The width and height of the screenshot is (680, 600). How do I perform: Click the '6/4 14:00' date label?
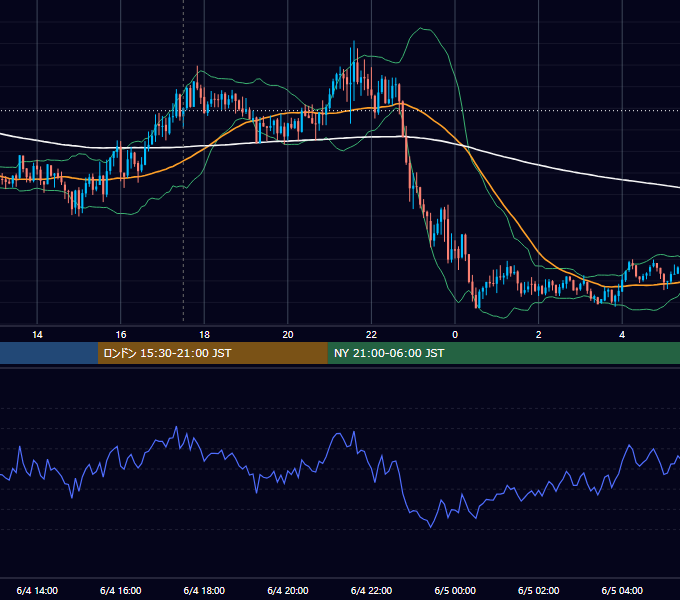pyautogui.click(x=37, y=590)
